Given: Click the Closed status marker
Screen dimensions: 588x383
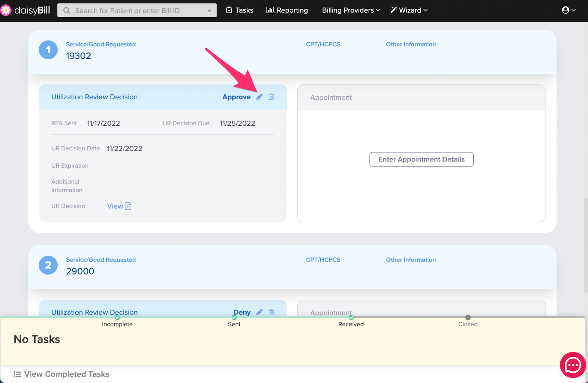Looking at the screenshot, I should tap(468, 317).
